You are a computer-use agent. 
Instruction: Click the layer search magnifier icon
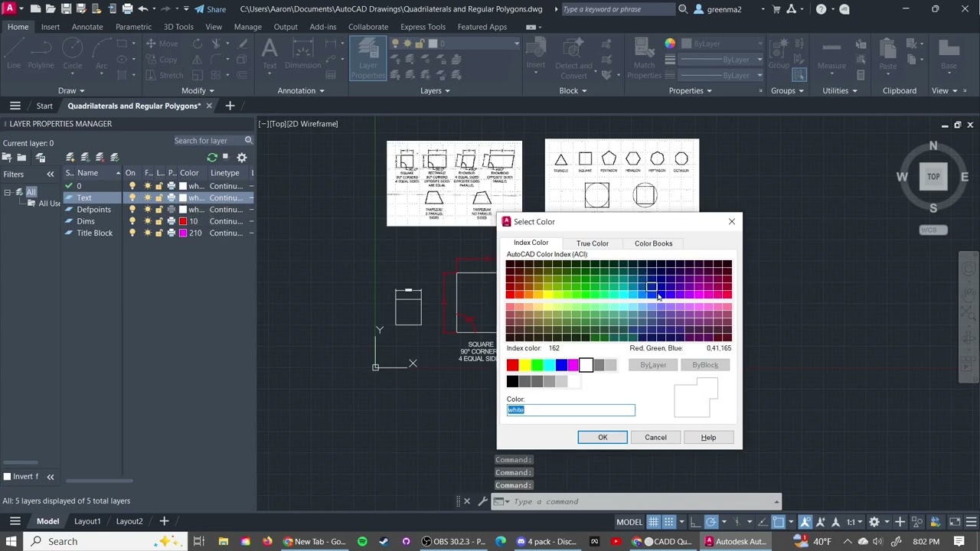click(x=248, y=140)
